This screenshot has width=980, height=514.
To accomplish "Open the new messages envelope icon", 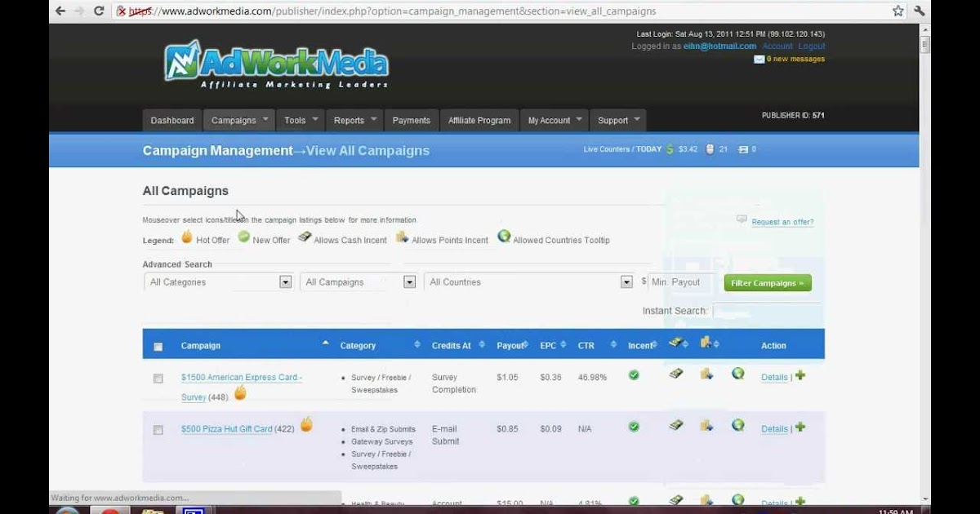I will point(759,58).
